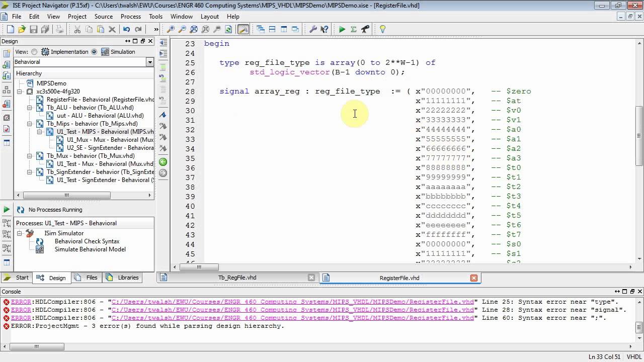
Task: Save the current file via floppy icon
Action: (34, 29)
